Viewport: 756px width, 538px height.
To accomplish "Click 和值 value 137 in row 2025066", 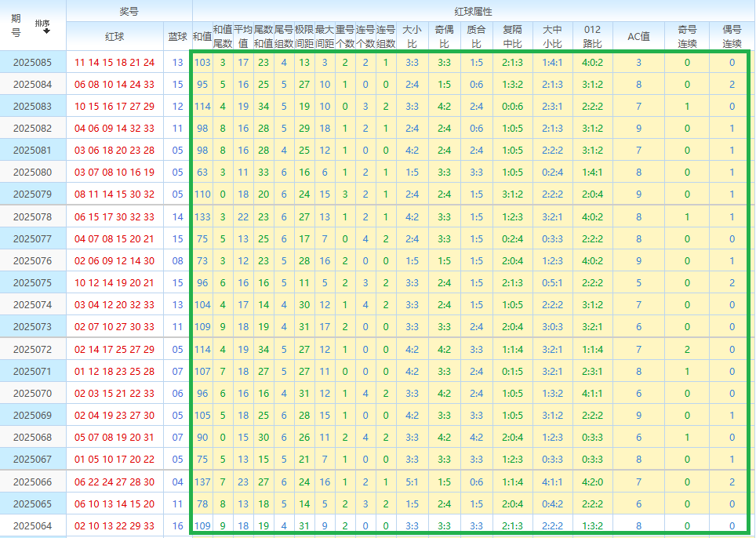I will (x=202, y=482).
